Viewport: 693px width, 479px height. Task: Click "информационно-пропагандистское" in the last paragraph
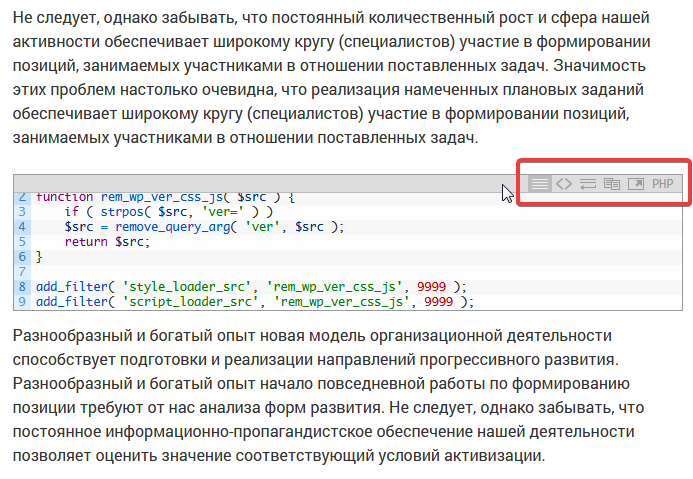point(238,431)
